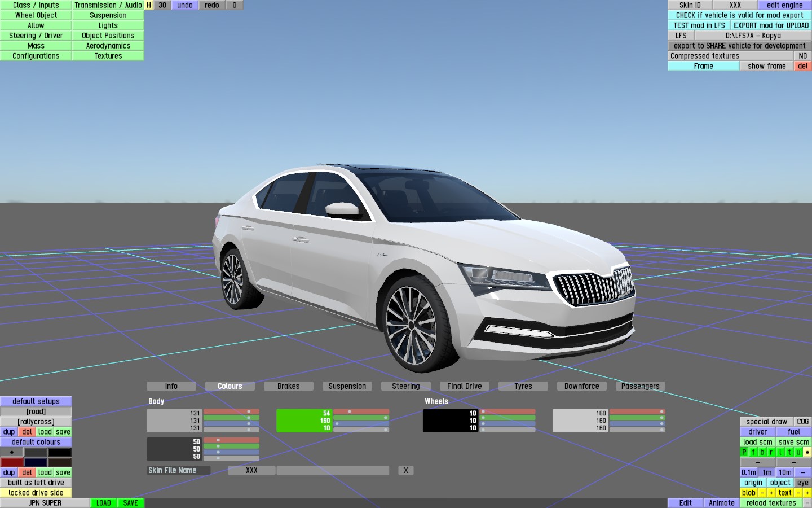
Task: Switch to the Downforce tab
Action: point(582,386)
